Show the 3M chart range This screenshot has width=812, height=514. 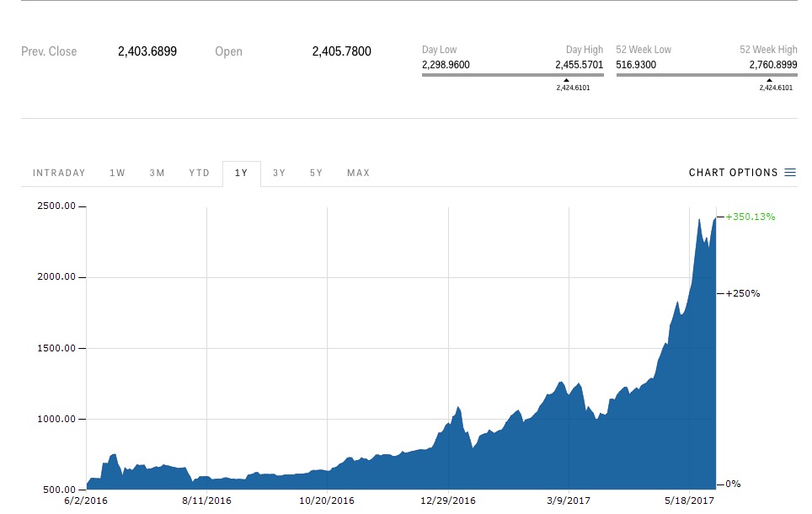click(158, 174)
